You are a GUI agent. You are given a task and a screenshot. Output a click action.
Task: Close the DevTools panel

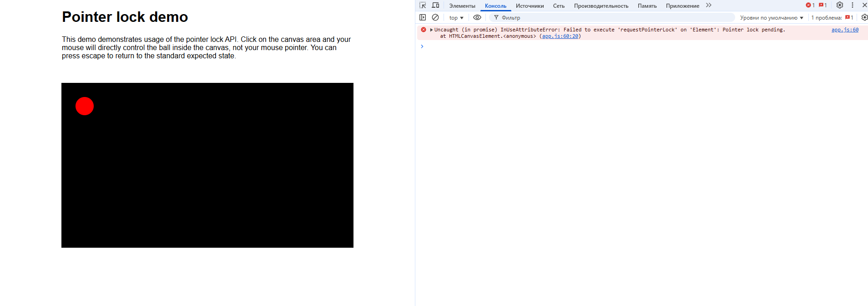(864, 5)
